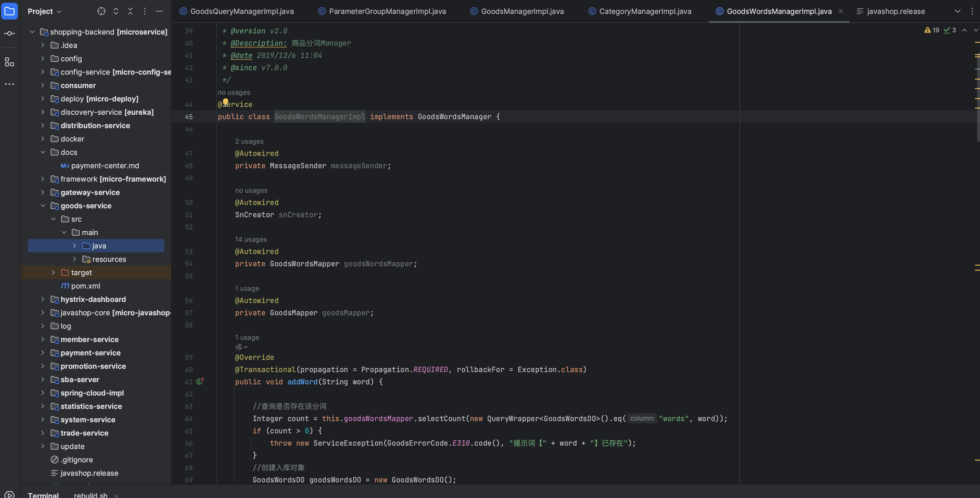Expand the resources folder
This screenshot has width=980, height=498.
point(75,259)
